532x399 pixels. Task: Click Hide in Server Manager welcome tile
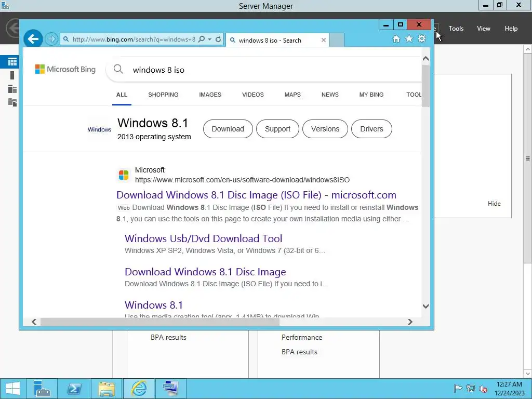coord(494,204)
